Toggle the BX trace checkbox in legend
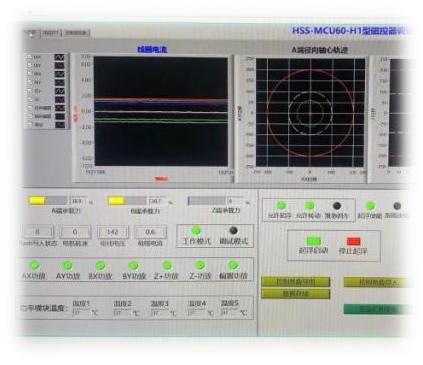 (29, 73)
